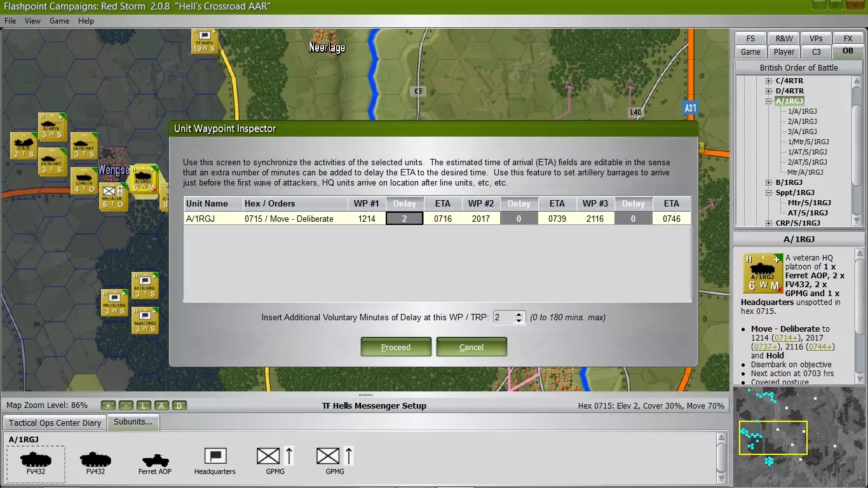Select 1/Mtr/S/1RGJ in the order of battle
Viewport: 868px width, 488px height.
coord(808,142)
